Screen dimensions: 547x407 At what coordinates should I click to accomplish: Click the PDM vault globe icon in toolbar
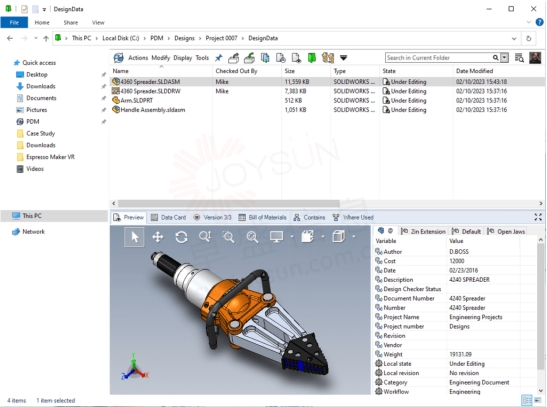tap(119, 58)
